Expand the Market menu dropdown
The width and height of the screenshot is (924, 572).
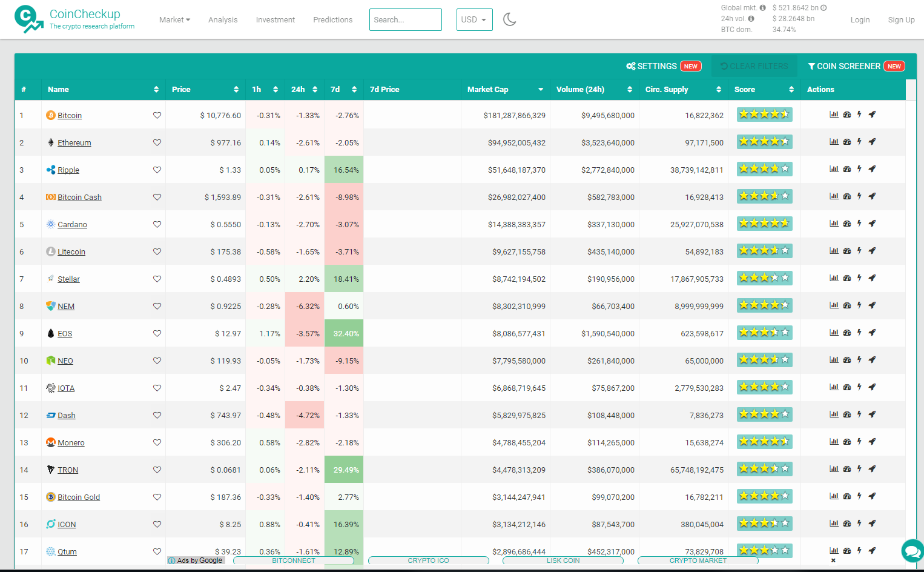click(174, 19)
